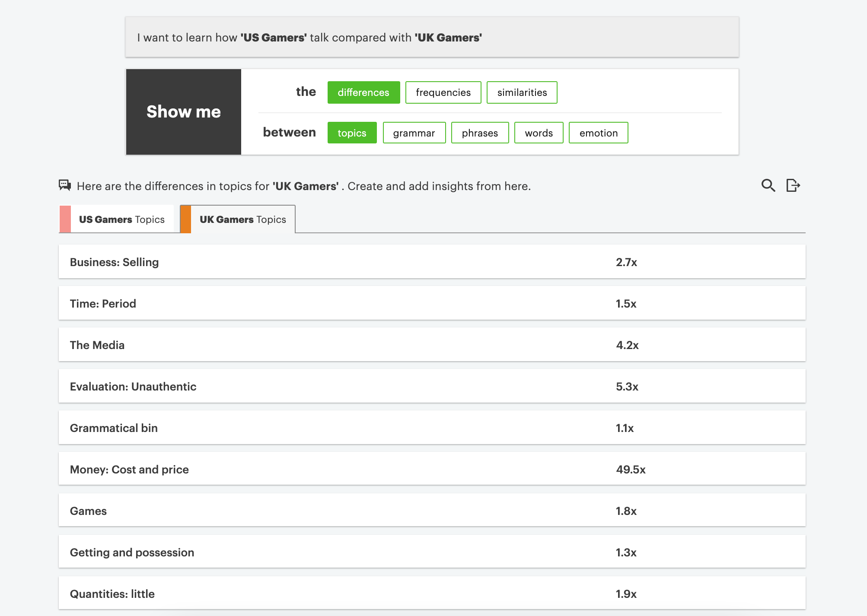Screen dimensions: 867x616
Task: Switch to US Gamers Topics tab
Action: point(121,219)
